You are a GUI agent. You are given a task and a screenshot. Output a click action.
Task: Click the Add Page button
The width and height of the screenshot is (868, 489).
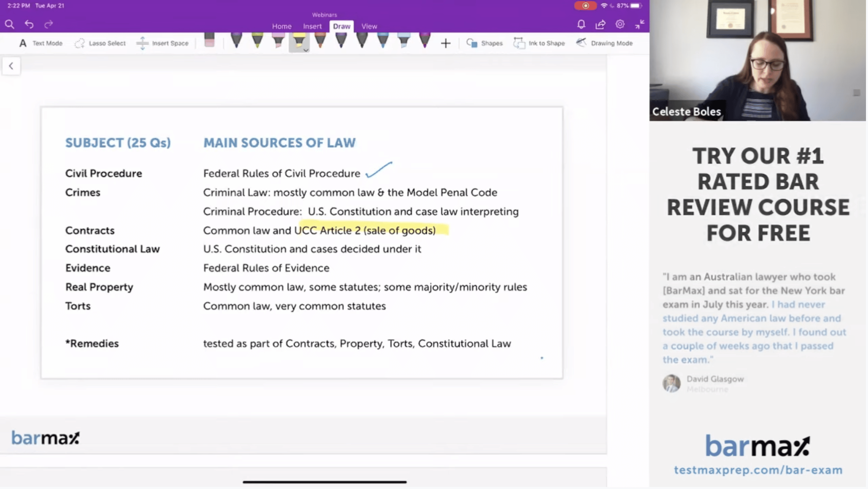point(445,42)
